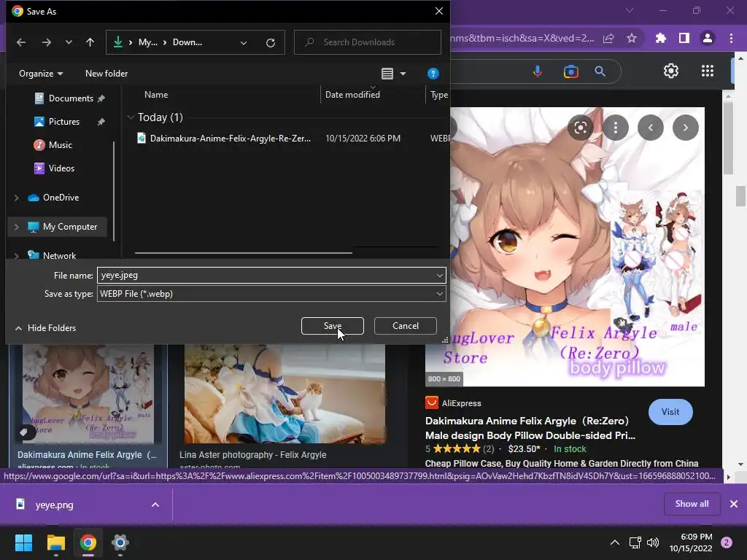
Task: Expand the Network tree node
Action: [16, 256]
